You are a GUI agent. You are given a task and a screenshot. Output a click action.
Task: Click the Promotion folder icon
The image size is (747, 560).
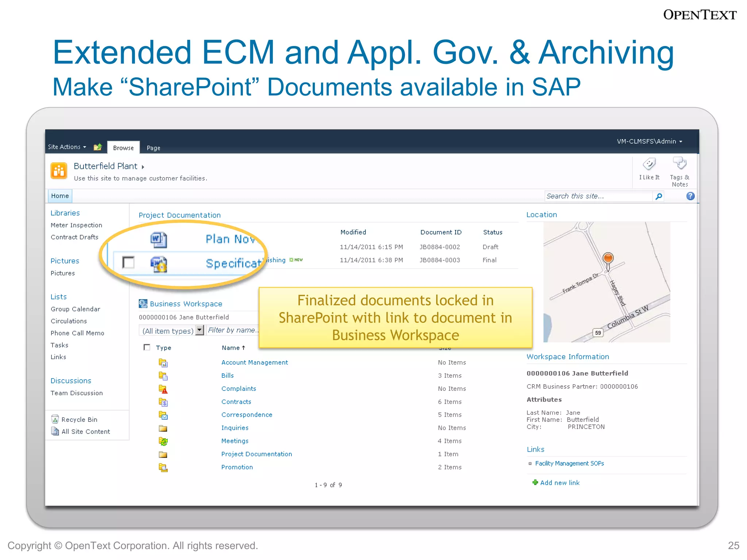point(163,467)
